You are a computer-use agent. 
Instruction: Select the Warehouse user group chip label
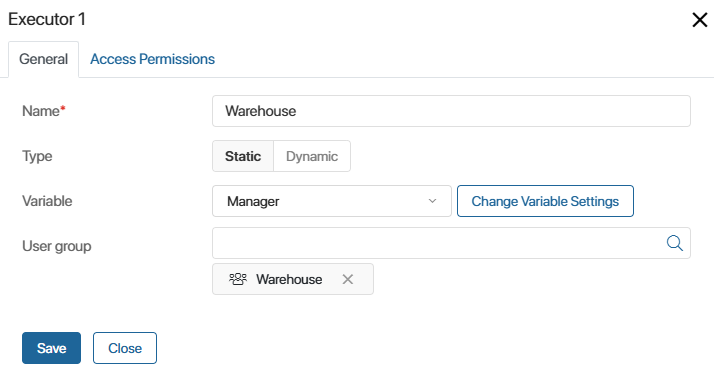coord(289,279)
